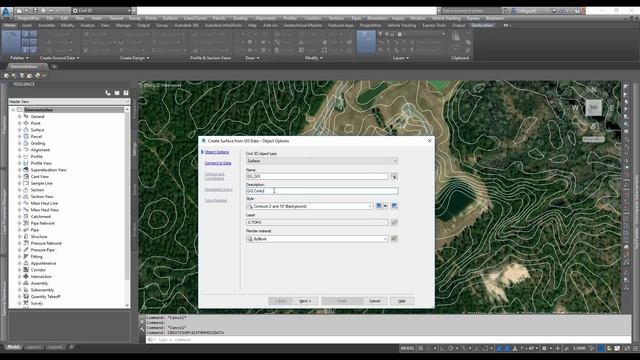The image size is (640, 360).
Task: Click the name template icon beside Name field
Action: coord(394,177)
